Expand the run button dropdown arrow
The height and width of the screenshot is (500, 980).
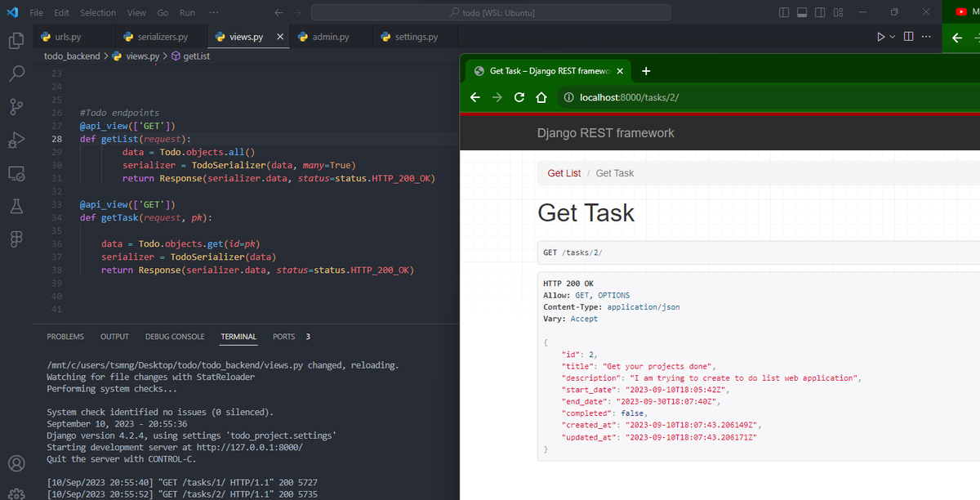(x=892, y=37)
